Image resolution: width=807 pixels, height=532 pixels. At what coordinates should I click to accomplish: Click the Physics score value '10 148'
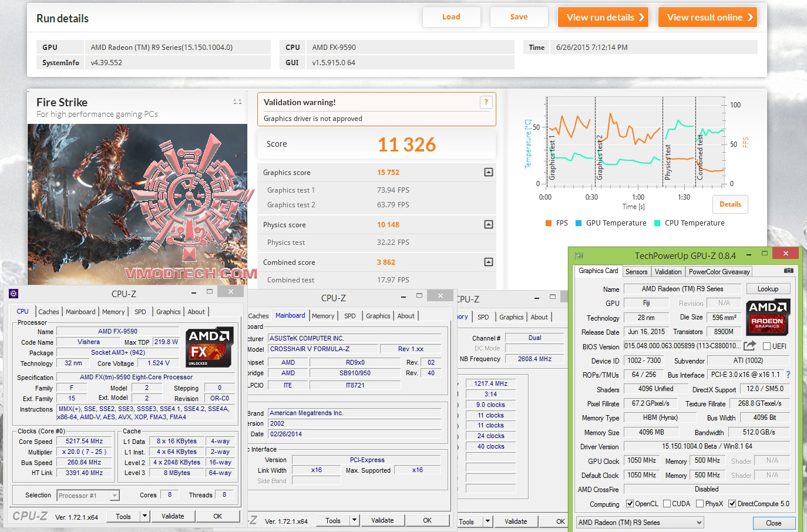(x=388, y=225)
